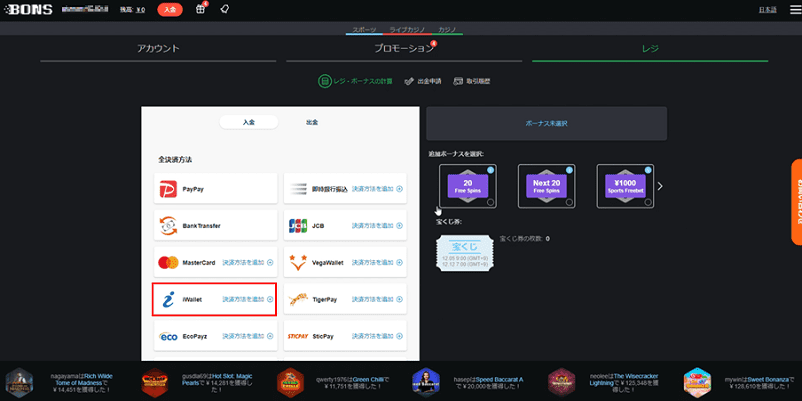The image size is (802, 401).
Task: Click the ticket tag icon in header
Action: 224,9
